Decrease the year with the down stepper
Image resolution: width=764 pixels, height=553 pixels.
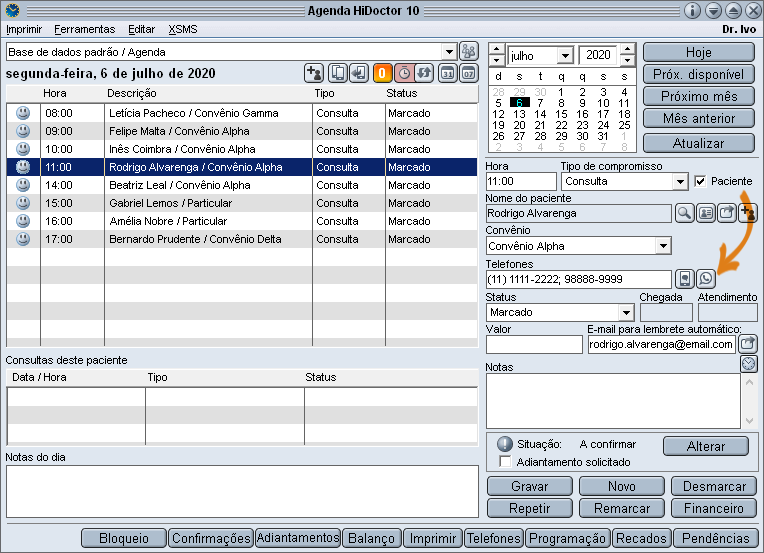628,60
